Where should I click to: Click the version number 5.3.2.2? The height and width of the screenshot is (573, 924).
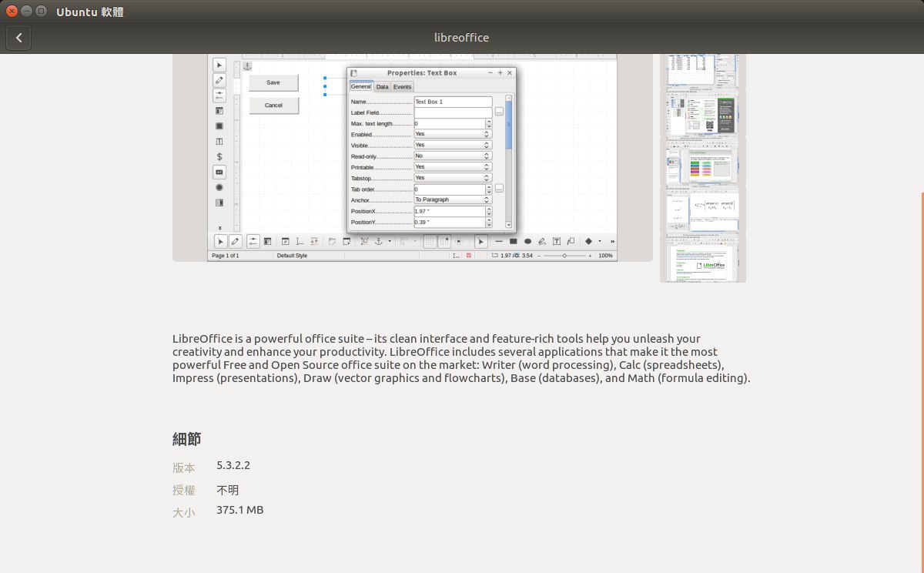click(233, 465)
